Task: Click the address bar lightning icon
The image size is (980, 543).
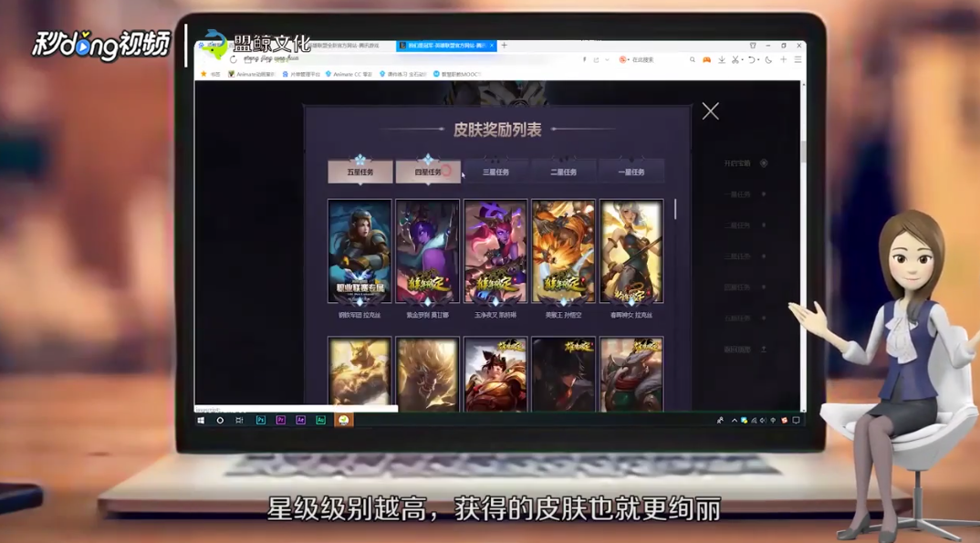Action: [584, 60]
